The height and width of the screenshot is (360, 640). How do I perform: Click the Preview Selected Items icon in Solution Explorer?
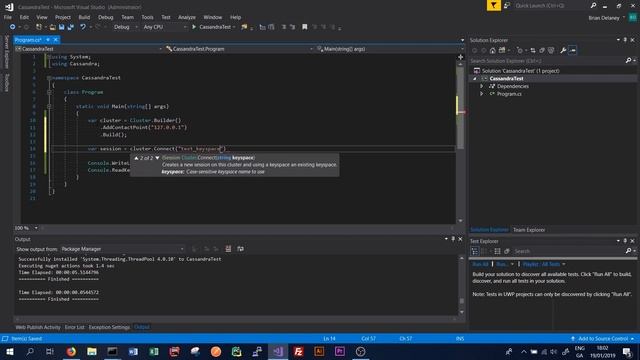pyautogui.click(x=573, y=50)
